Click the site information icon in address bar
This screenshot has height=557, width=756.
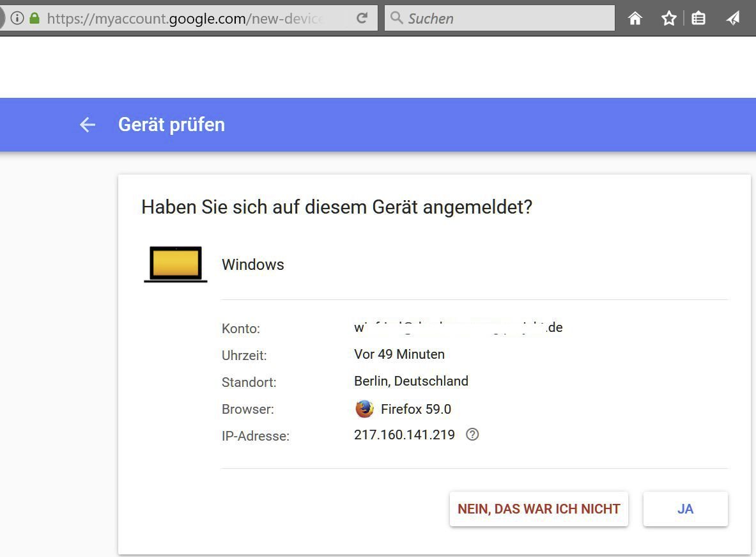[17, 19]
